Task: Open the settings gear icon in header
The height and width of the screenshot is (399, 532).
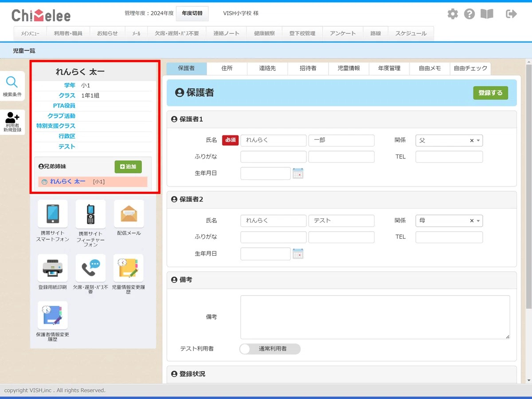Action: coord(453,14)
